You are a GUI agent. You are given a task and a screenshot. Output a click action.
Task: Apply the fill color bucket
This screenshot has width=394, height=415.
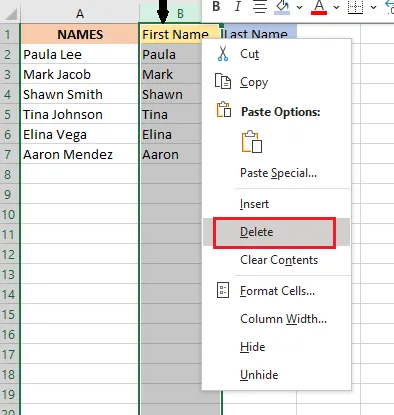pyautogui.click(x=282, y=7)
